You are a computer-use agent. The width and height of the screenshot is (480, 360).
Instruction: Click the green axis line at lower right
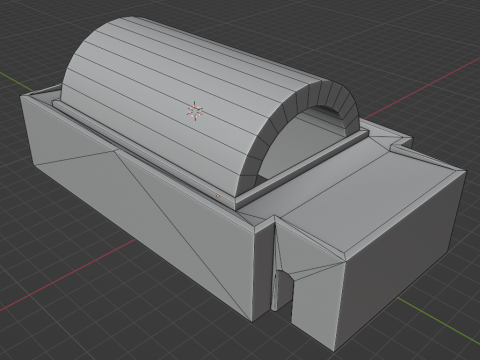point(439,321)
